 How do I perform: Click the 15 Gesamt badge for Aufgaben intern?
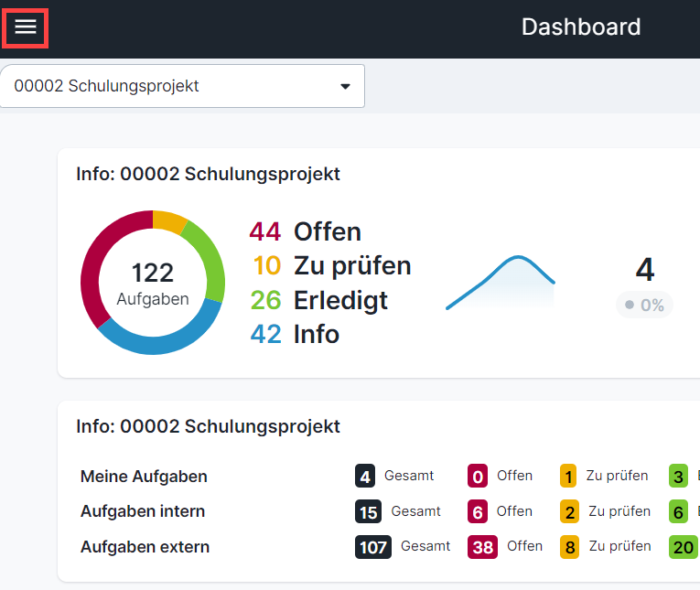click(369, 511)
